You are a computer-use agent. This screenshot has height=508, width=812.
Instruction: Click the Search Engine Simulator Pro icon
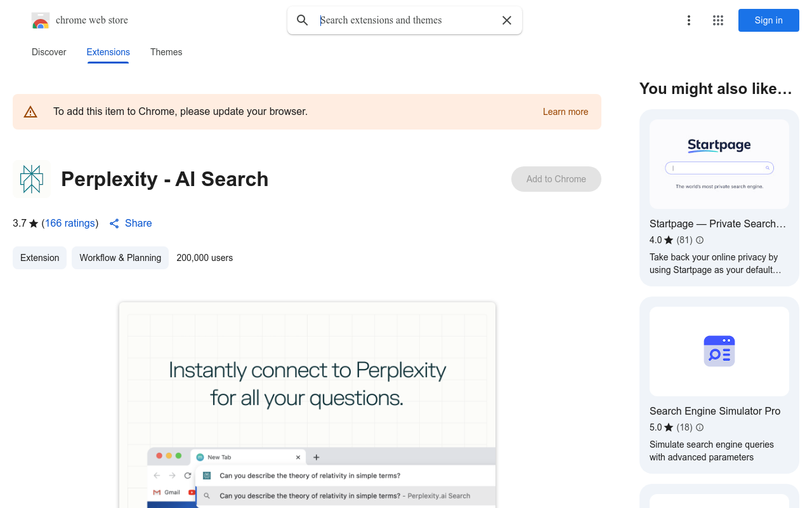tap(719, 351)
